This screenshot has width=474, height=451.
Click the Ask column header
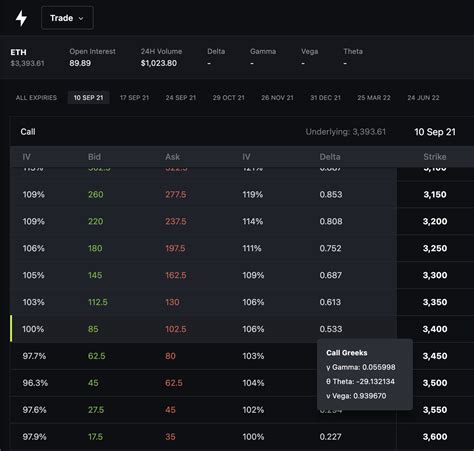point(172,157)
